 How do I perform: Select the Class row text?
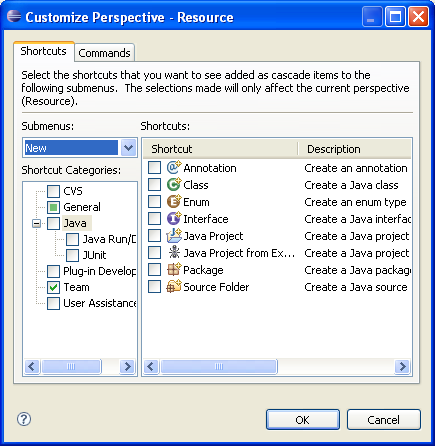[x=196, y=185]
